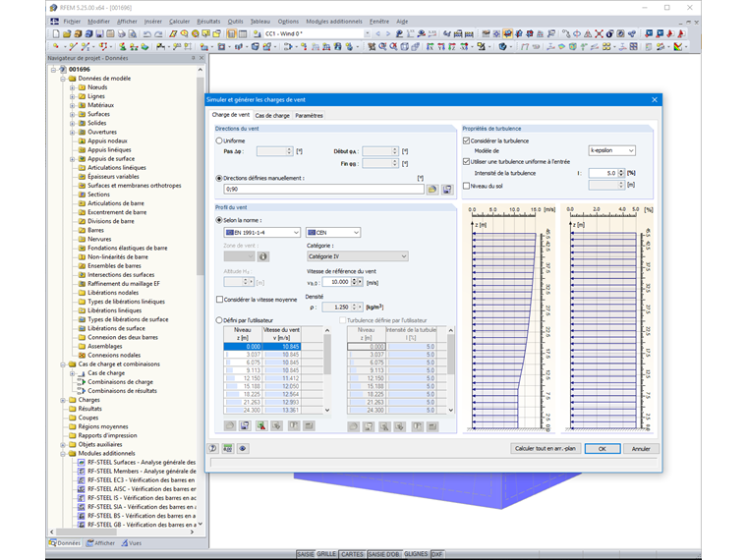Switch to the Paramètres tab
This screenshot has width=747, height=560.
pyautogui.click(x=309, y=116)
